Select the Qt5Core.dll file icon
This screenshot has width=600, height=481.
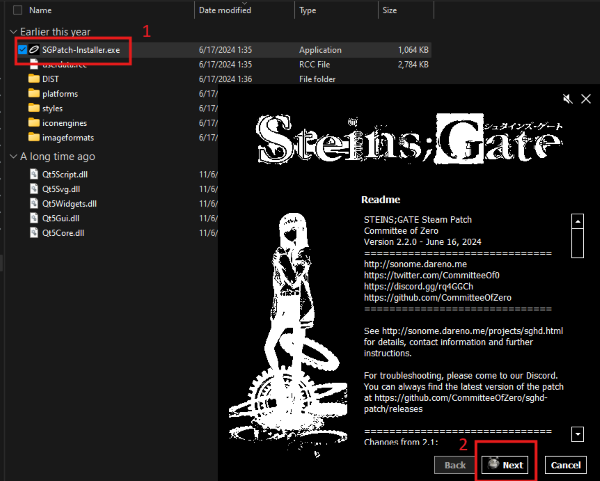tap(34, 232)
